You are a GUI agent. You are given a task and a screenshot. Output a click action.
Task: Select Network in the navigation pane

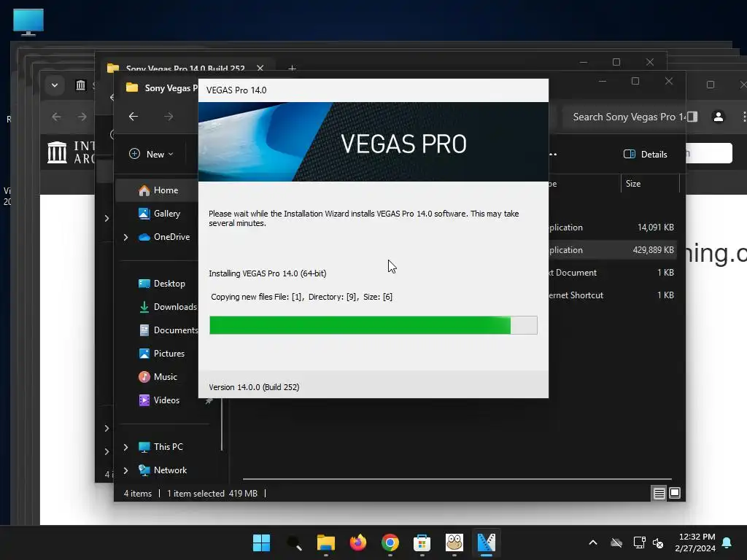click(163, 470)
